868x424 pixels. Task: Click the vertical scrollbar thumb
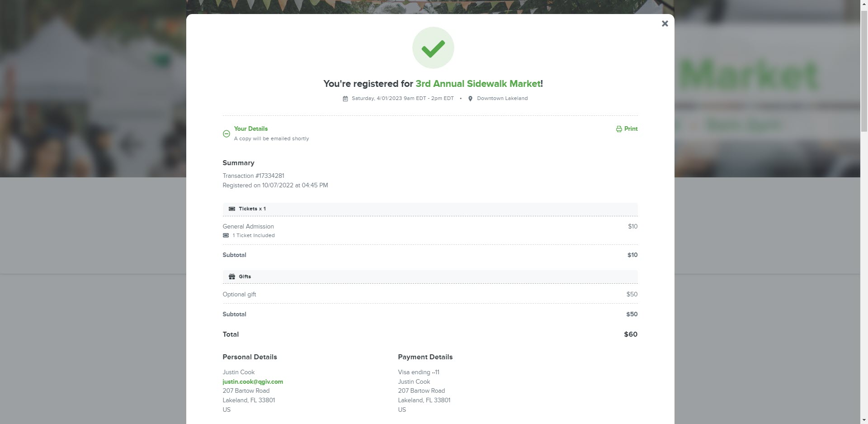point(864,70)
